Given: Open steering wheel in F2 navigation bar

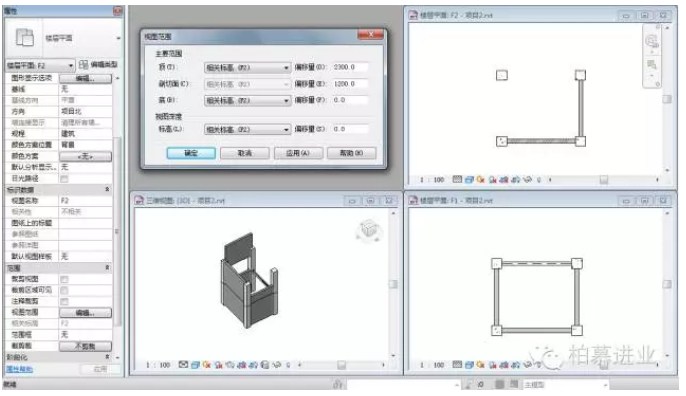Looking at the screenshot, I should coord(651,42).
